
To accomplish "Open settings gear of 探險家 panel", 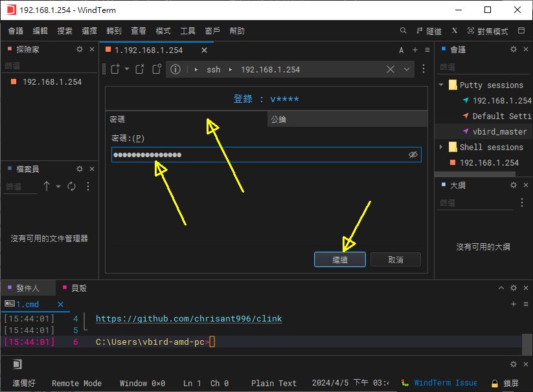I will click(80, 49).
